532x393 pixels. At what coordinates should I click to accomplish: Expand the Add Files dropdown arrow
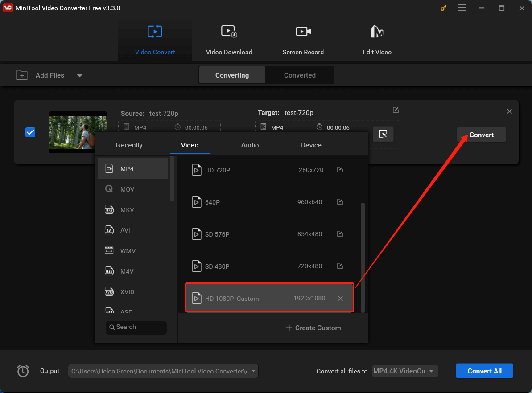tap(80, 75)
